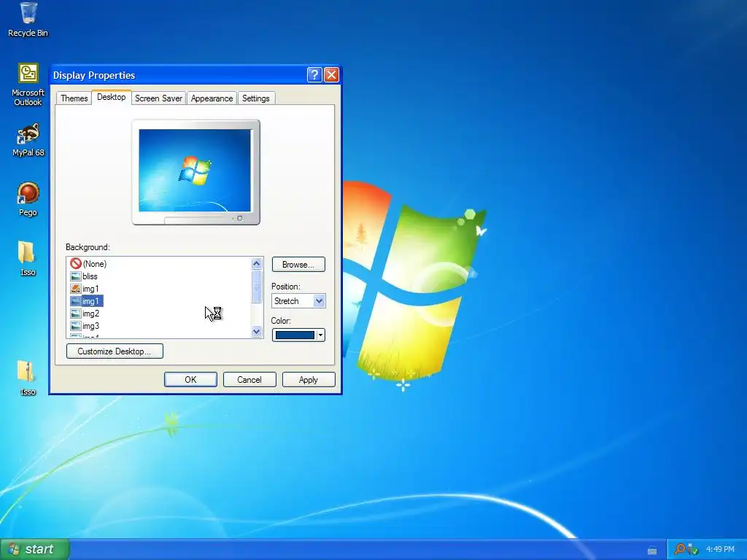This screenshot has height=560, width=747.
Task: Click the background list scroll-up arrow
Action: (256, 263)
